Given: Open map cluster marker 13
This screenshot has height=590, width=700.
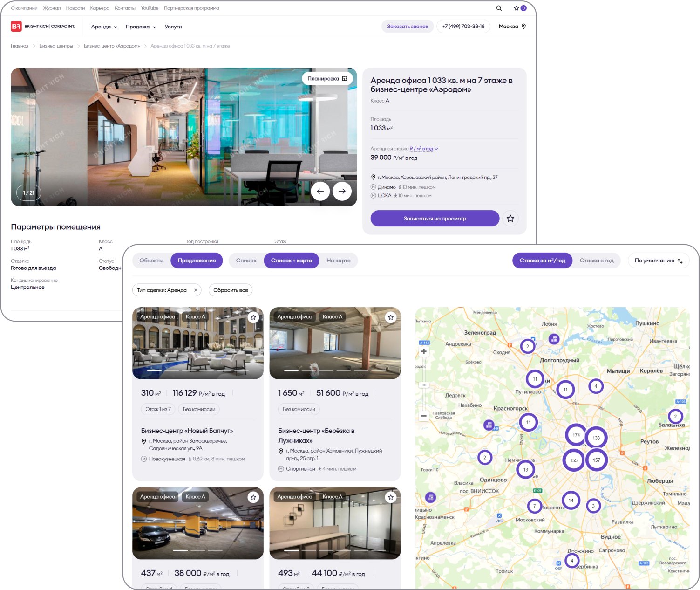Looking at the screenshot, I should (x=526, y=469).
